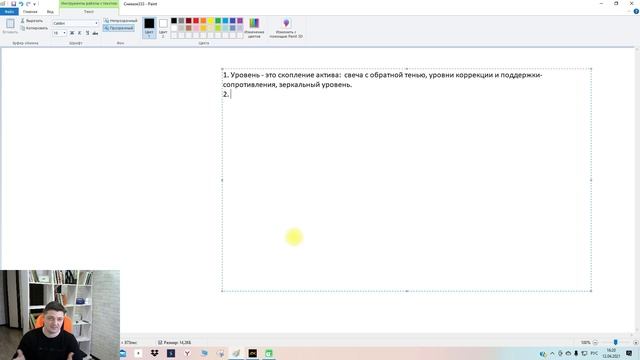The width and height of the screenshot is (640, 360).
Task: Open the Yandex browser taskbar icon
Action: [x=187, y=353]
